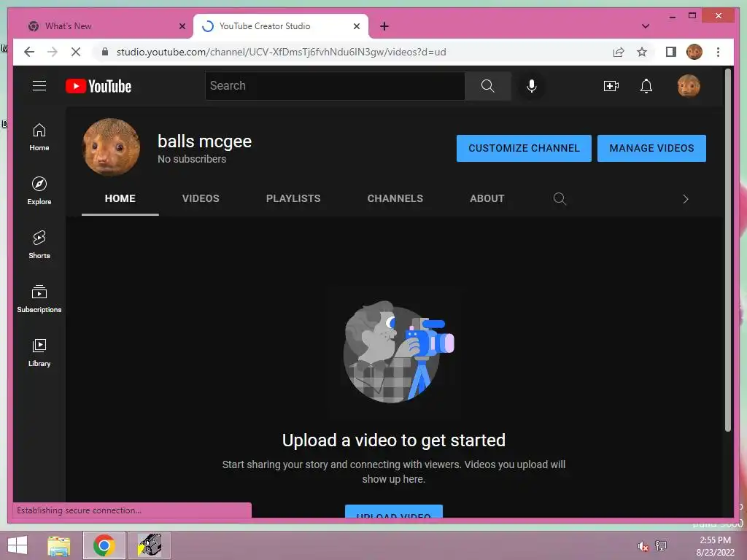This screenshot has height=560, width=747.
Task: Click the search magnifier button
Action: (487, 86)
